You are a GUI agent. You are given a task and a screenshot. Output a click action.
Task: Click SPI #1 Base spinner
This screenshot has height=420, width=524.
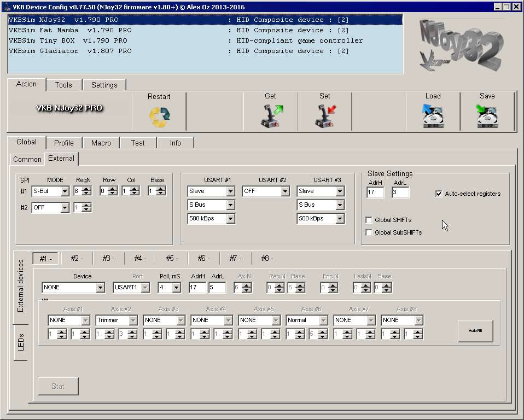(x=157, y=191)
